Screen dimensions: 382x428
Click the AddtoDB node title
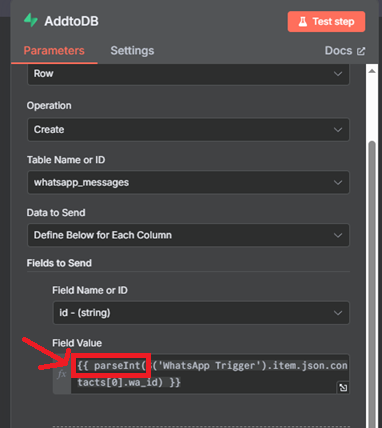click(71, 21)
